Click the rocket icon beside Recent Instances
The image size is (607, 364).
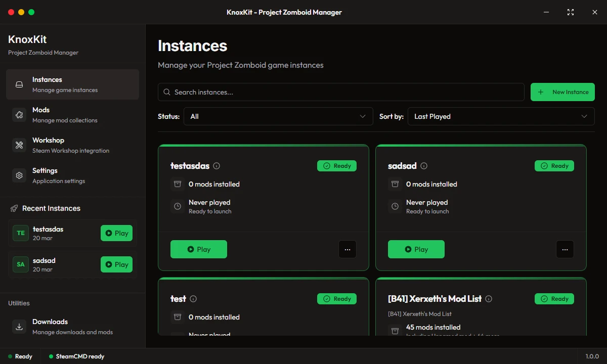coord(14,208)
